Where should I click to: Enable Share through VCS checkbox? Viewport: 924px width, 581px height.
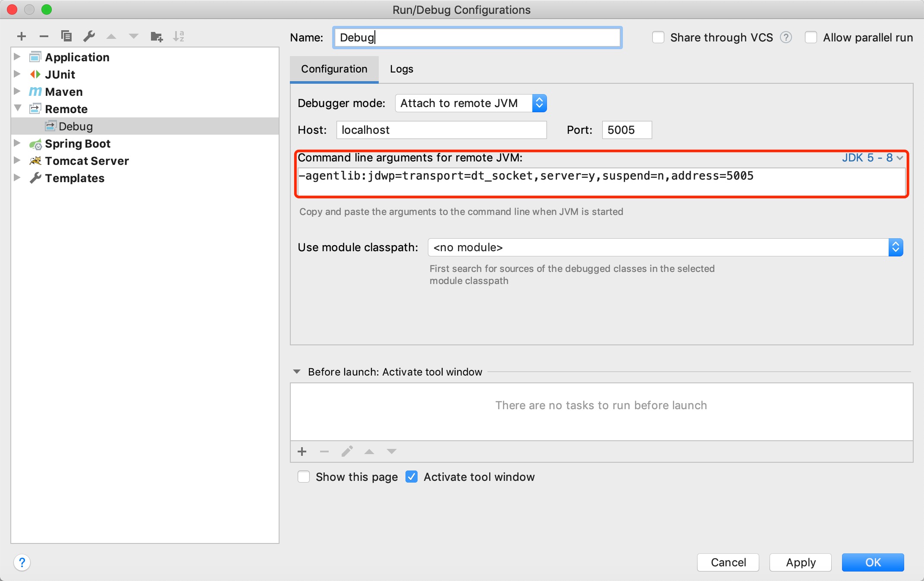pos(658,38)
